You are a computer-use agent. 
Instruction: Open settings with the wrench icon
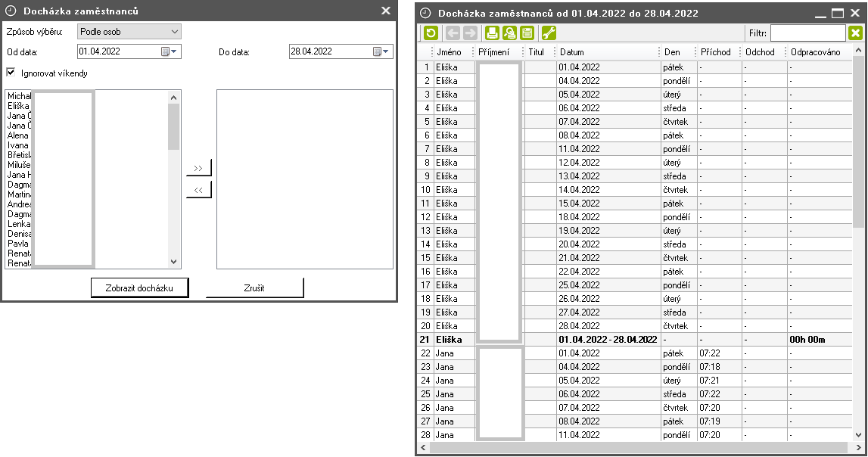(x=549, y=33)
